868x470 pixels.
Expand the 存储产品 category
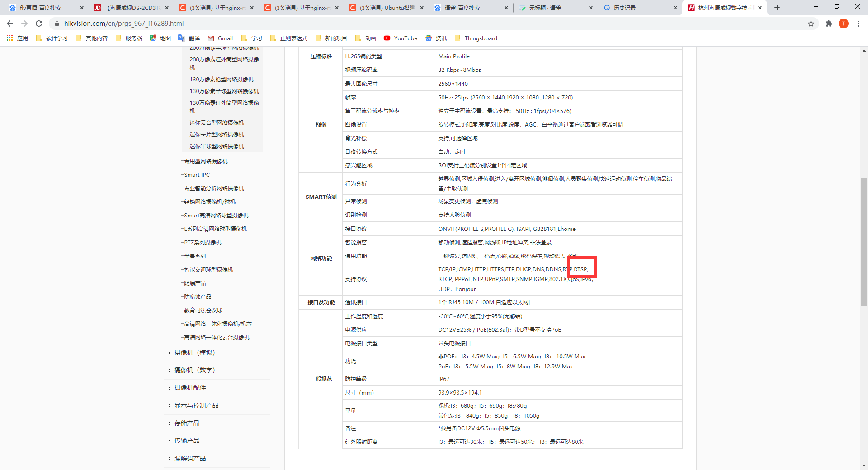pyautogui.click(x=187, y=423)
